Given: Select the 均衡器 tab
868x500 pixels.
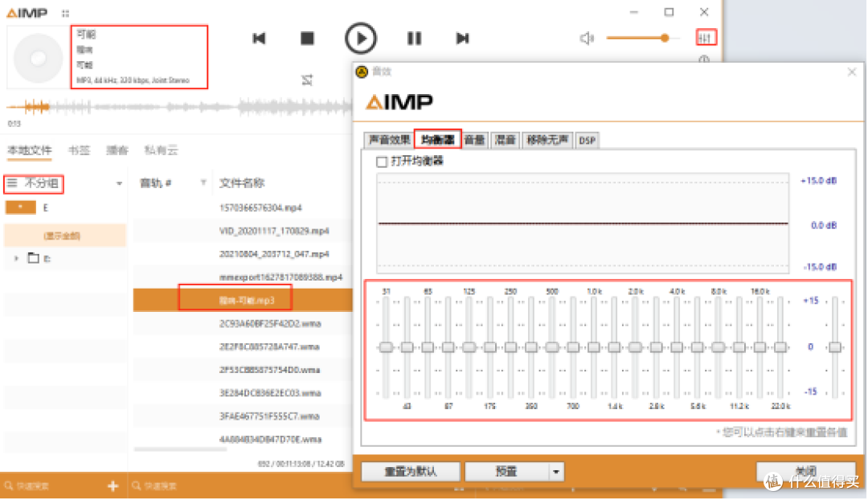Looking at the screenshot, I should (x=437, y=140).
